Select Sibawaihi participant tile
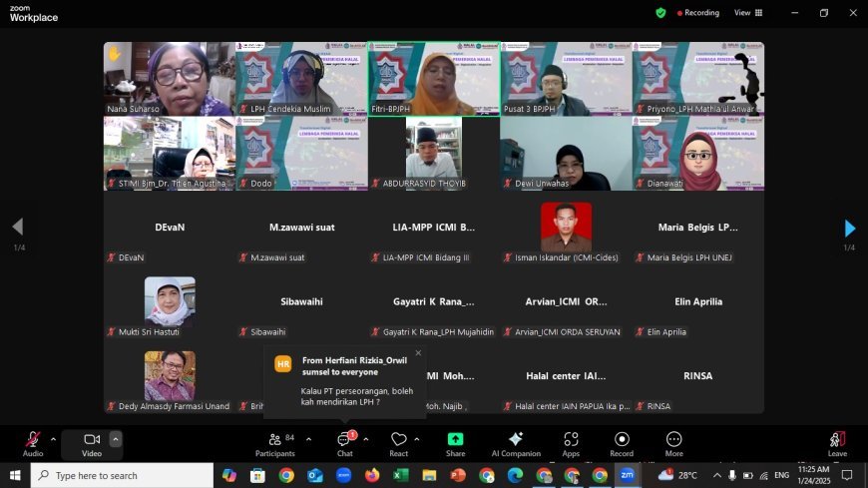Image resolution: width=868 pixels, height=488 pixels. tap(301, 302)
